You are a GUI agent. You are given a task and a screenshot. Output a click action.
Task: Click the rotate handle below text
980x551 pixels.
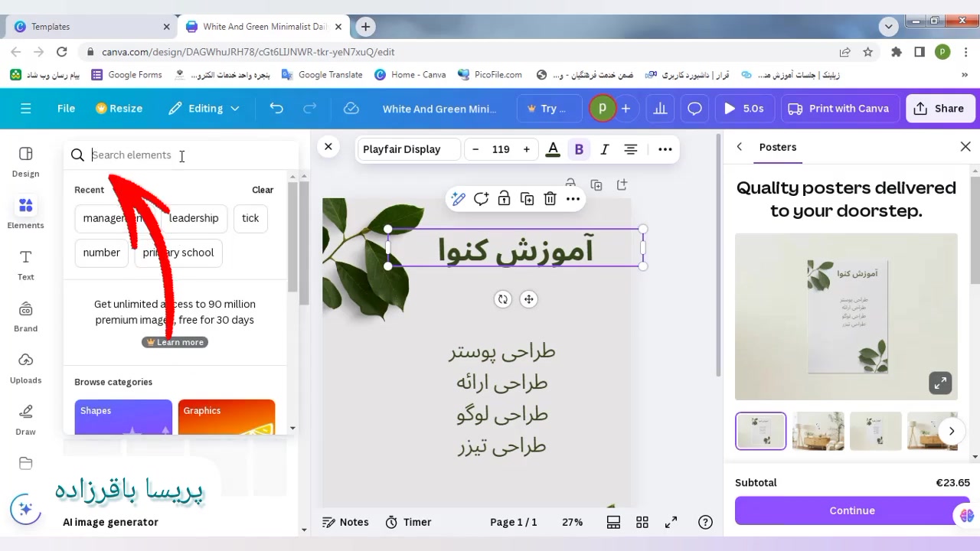(502, 299)
